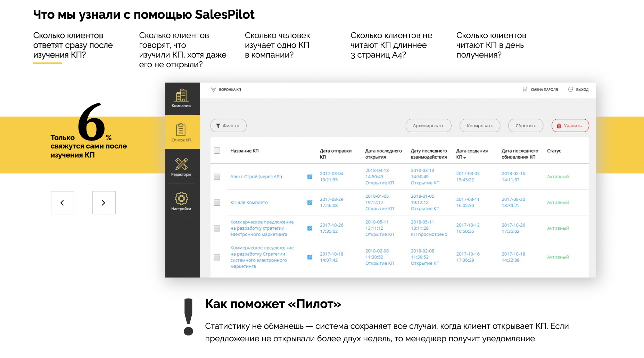Click last-open date 2018-02-08 11:30:52 Открытие КП
Image resolution: width=644 pixels, height=358 pixels.
[x=380, y=257]
